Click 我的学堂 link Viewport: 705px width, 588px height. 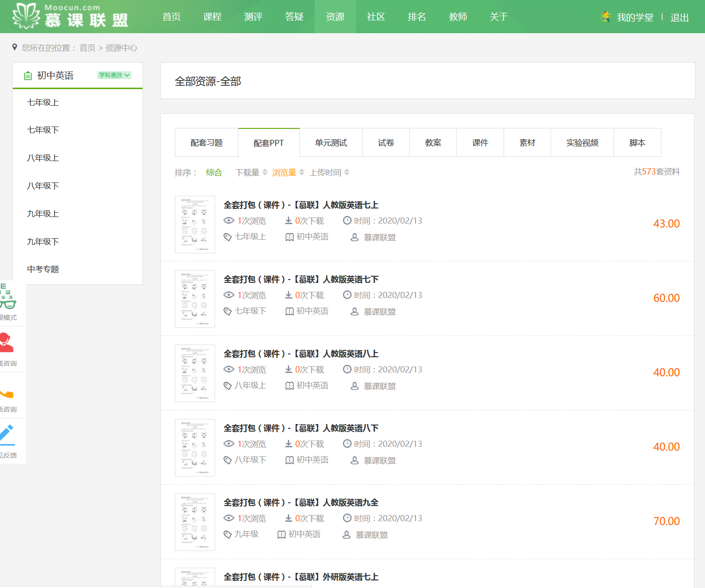635,18
